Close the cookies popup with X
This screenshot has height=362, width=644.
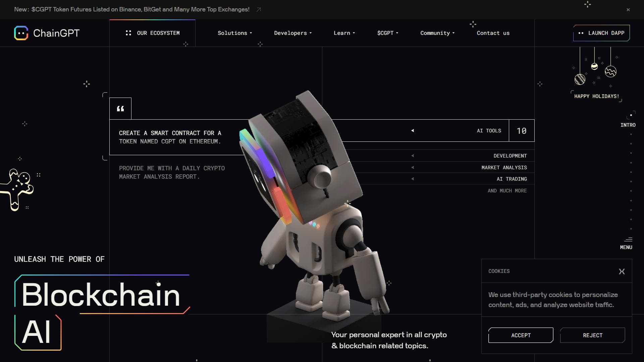click(x=622, y=271)
